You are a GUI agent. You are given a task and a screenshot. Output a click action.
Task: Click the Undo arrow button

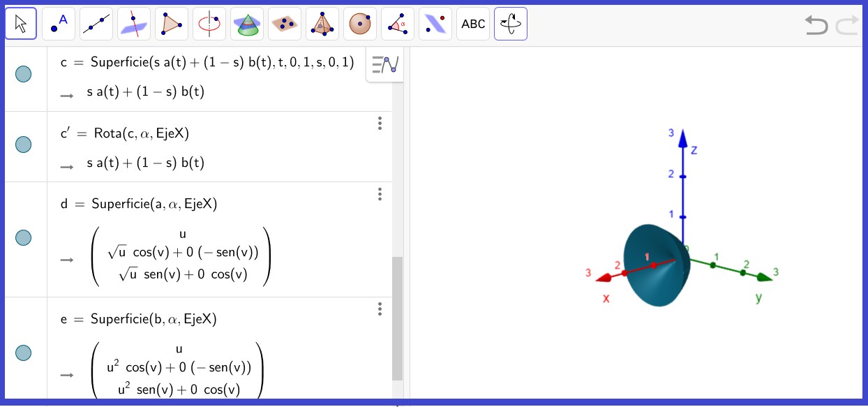816,26
